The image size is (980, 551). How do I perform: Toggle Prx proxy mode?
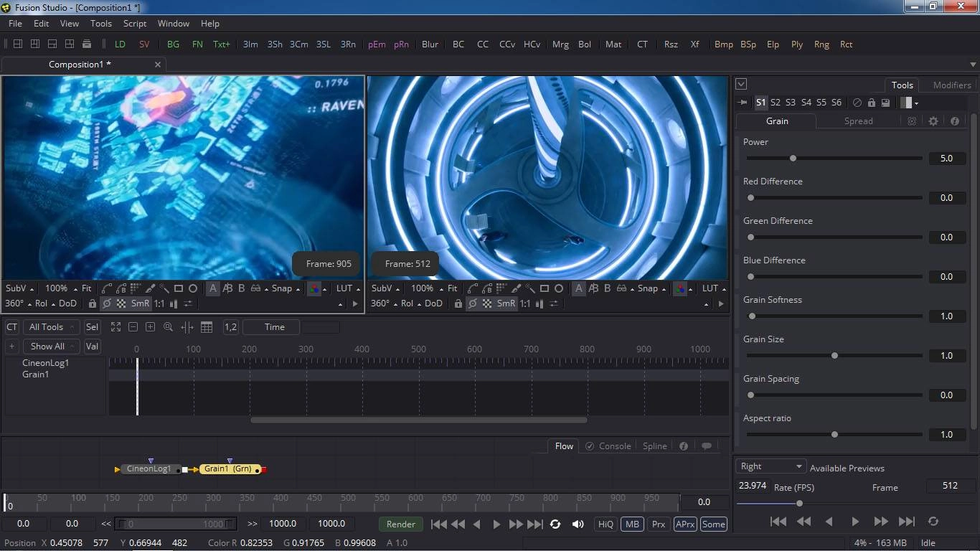pos(659,524)
